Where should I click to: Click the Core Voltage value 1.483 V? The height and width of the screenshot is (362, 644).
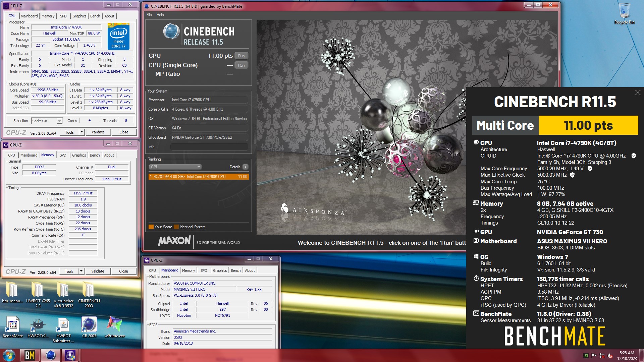tap(89, 46)
